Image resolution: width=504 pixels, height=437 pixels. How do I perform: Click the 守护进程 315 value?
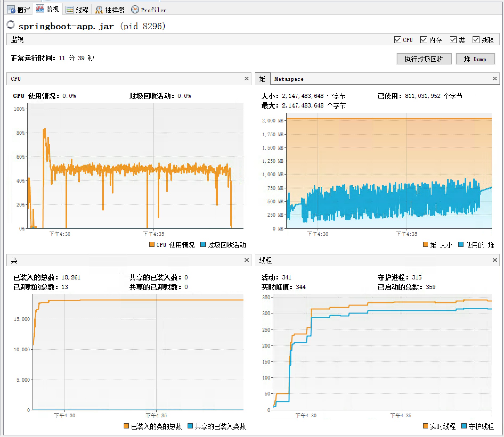click(x=417, y=277)
